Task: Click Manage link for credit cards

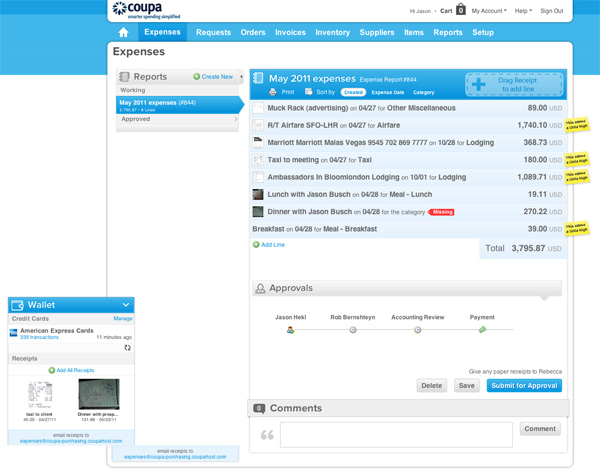Action: pyautogui.click(x=122, y=318)
